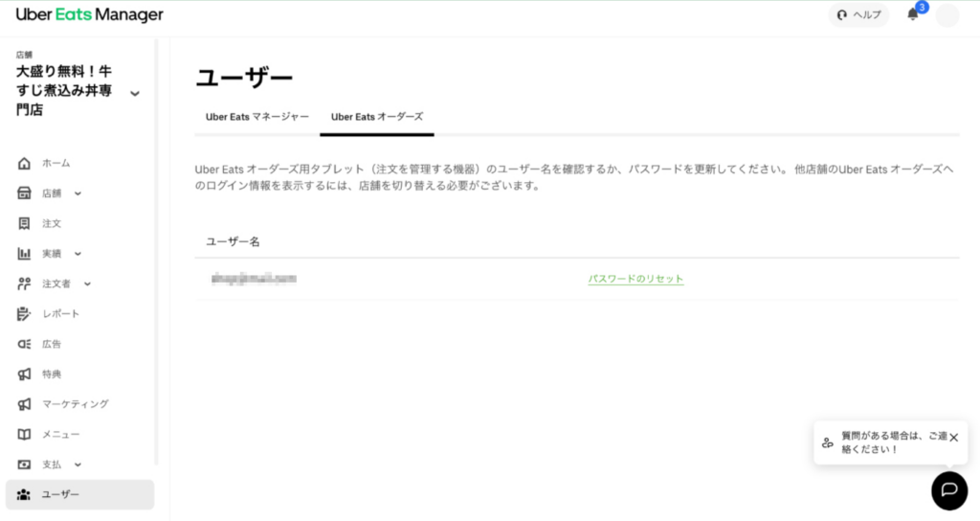This screenshot has width=980, height=521.
Task: Expand the Store (店舗) submenu
Action: (78, 193)
